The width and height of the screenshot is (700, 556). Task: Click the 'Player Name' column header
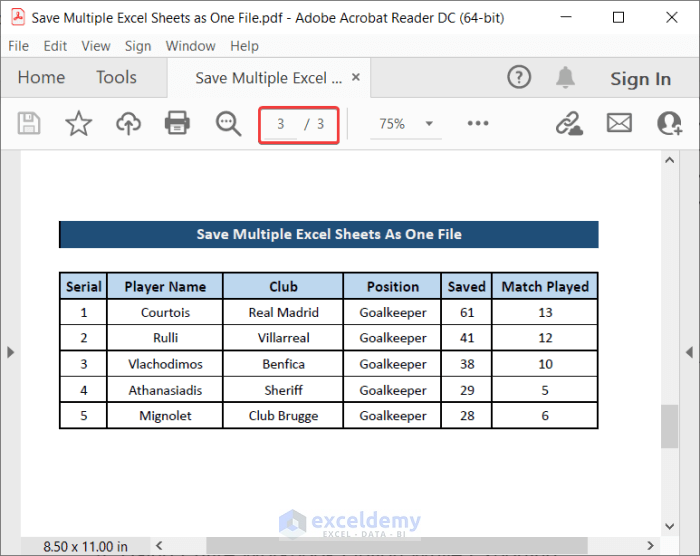(x=165, y=286)
